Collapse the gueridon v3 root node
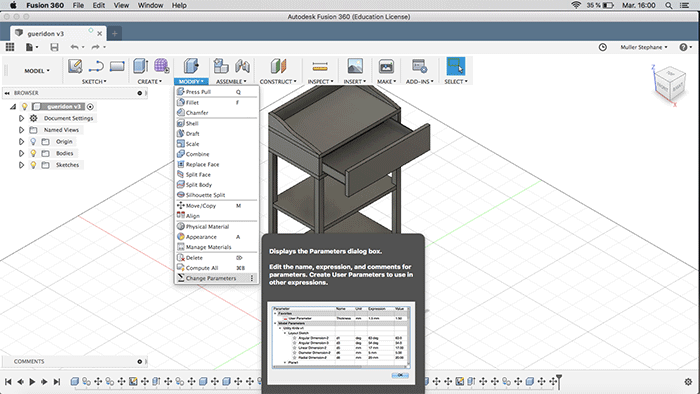This screenshot has width=700, height=394. 13,107
